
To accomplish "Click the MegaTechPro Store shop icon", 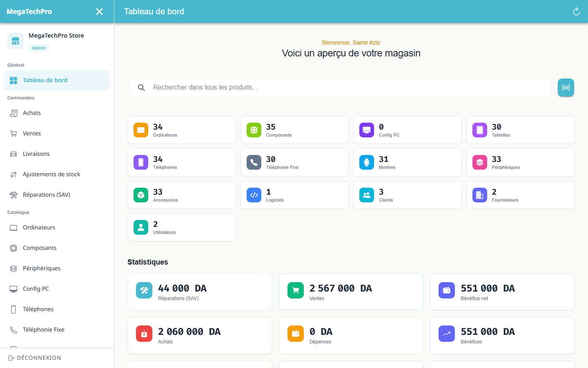I will tap(16, 41).
